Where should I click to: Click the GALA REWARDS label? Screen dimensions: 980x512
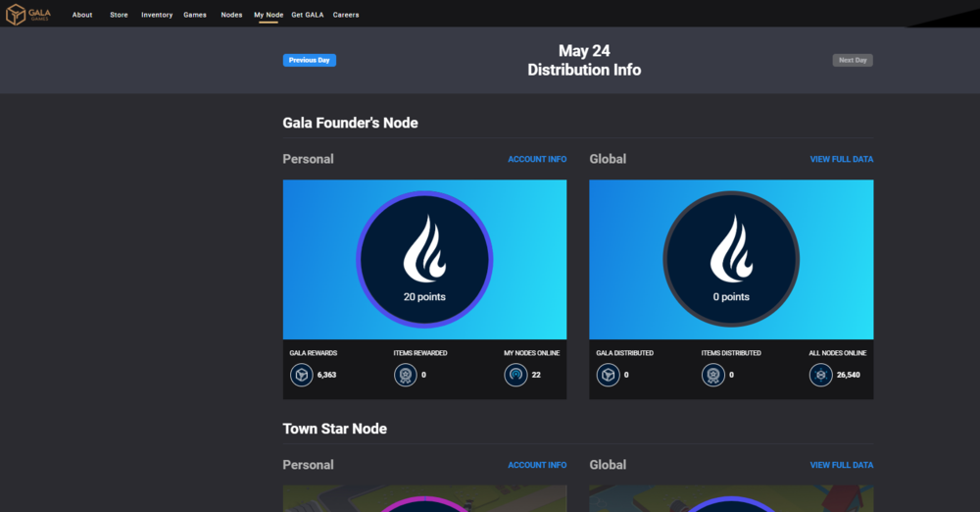314,353
